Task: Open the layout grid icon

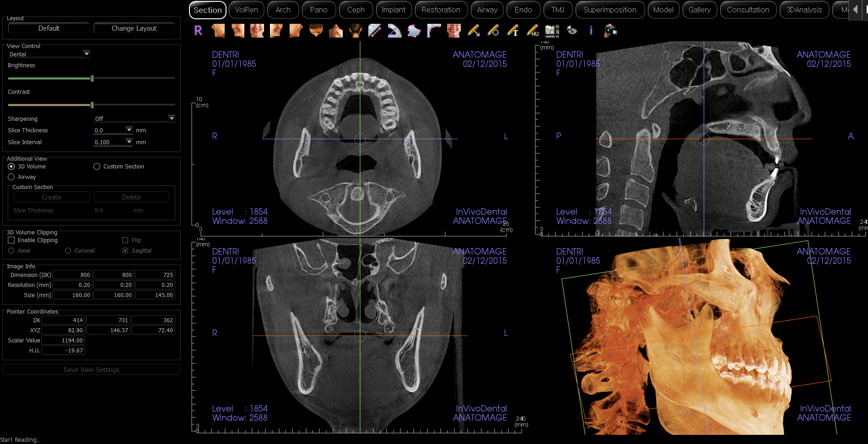Action: tap(552, 31)
